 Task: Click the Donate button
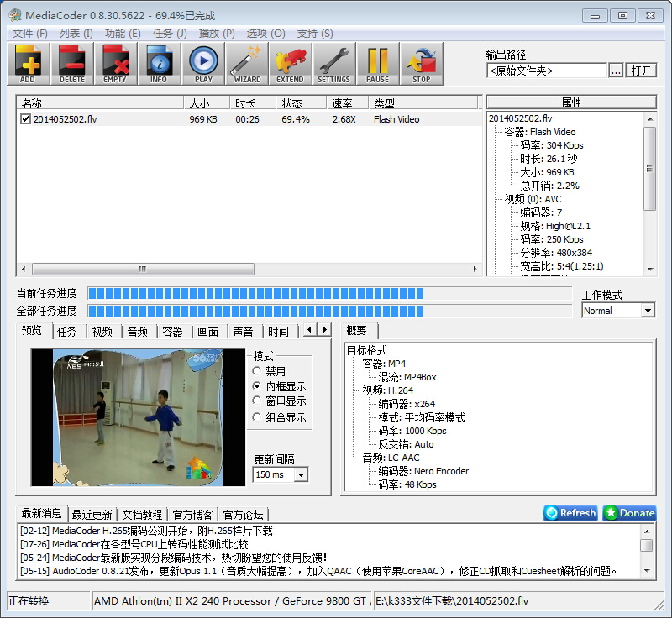click(628, 513)
